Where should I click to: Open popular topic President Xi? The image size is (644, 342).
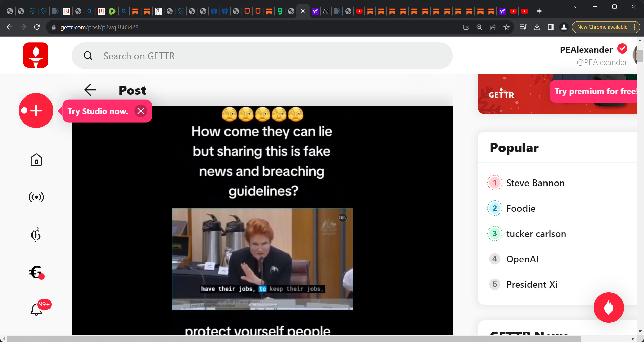coord(532,284)
